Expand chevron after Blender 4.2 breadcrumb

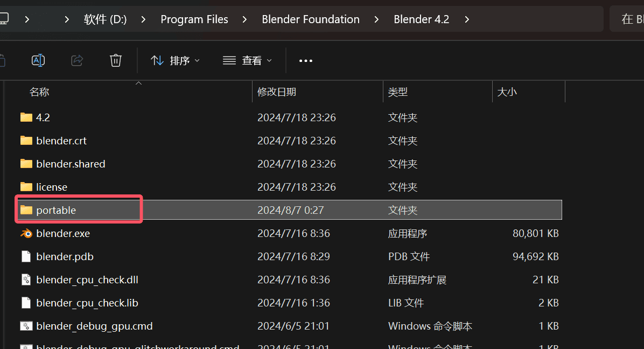(466, 19)
